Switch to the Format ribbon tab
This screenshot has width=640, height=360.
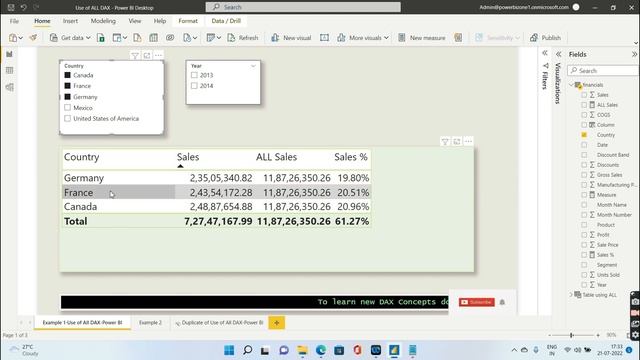(x=188, y=21)
